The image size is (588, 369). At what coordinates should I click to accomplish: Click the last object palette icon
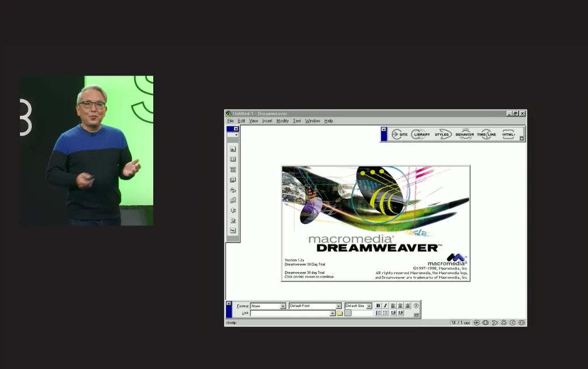click(x=233, y=230)
